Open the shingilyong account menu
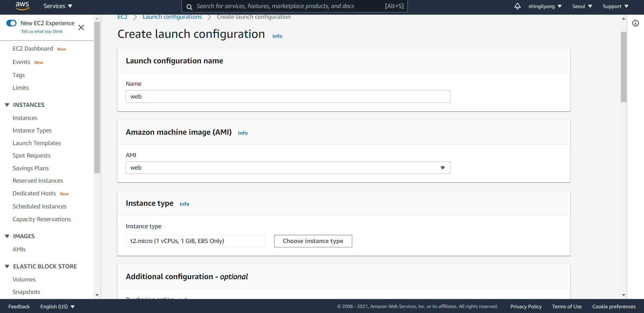The image size is (644, 313). coord(545,6)
